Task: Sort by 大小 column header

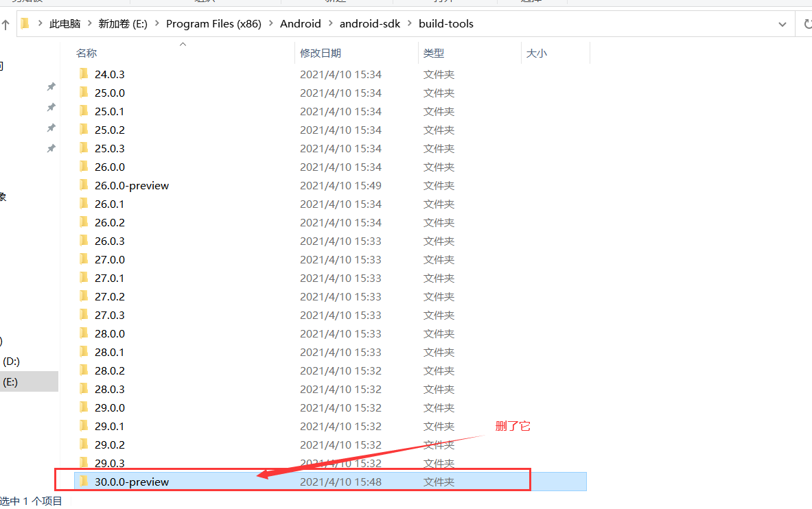Action: pyautogui.click(x=537, y=53)
